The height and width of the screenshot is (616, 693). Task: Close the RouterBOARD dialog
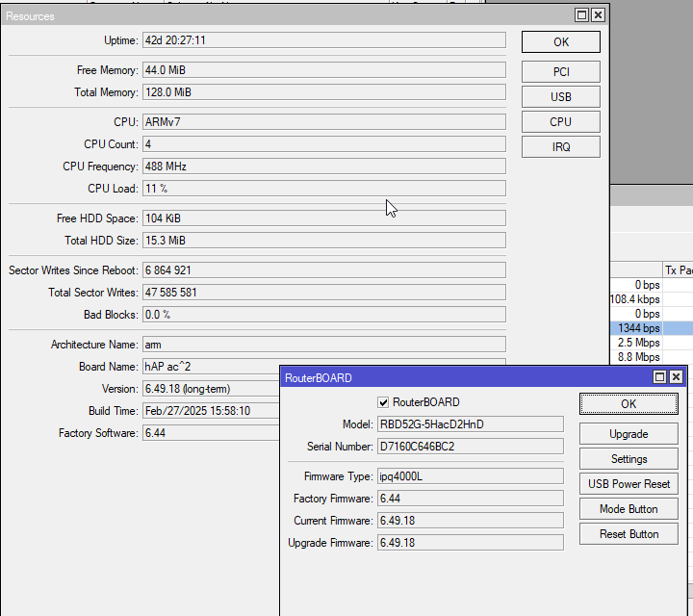coord(676,377)
